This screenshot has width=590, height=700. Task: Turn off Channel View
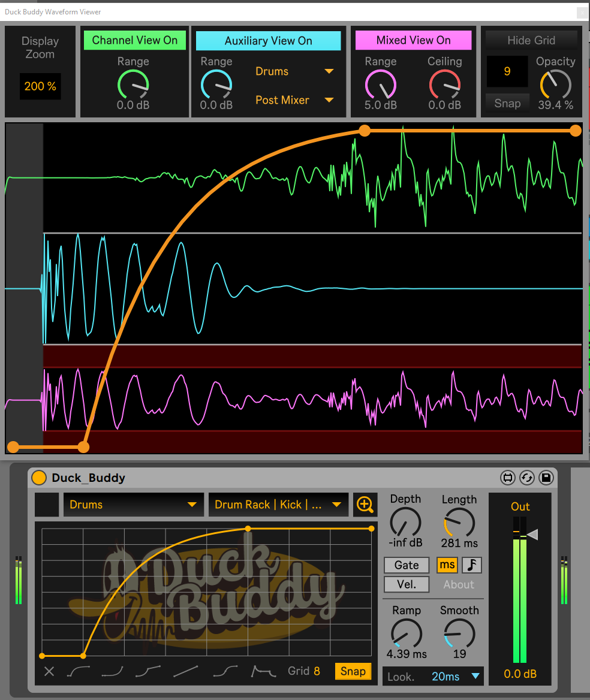coord(135,40)
